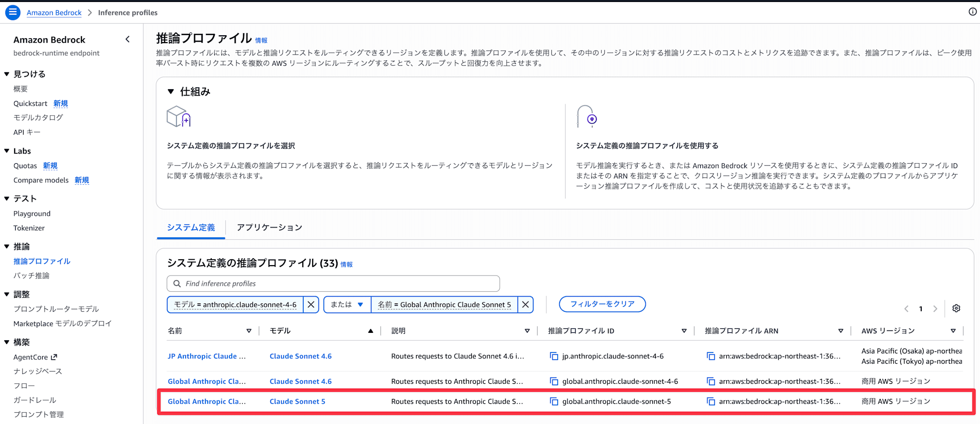Copy ARN for the Global Claude Sonnet 5 row
Screen dimensions: 980x424
[711, 401]
